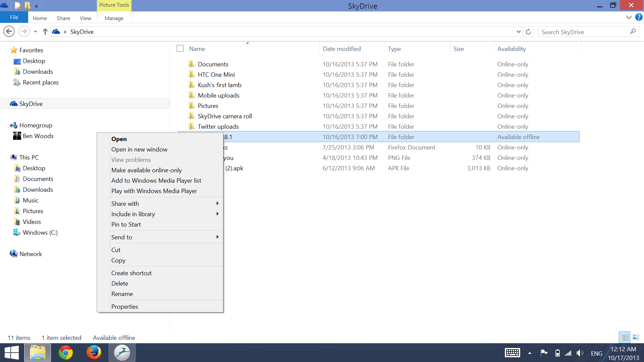
Task: Open Customize Quick Access Toolbar dropdown
Action: (x=36, y=6)
